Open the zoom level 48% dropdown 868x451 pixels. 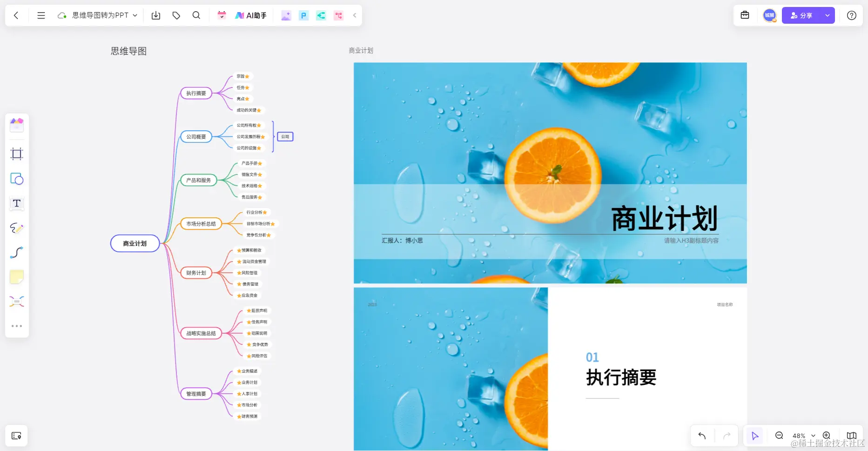801,436
